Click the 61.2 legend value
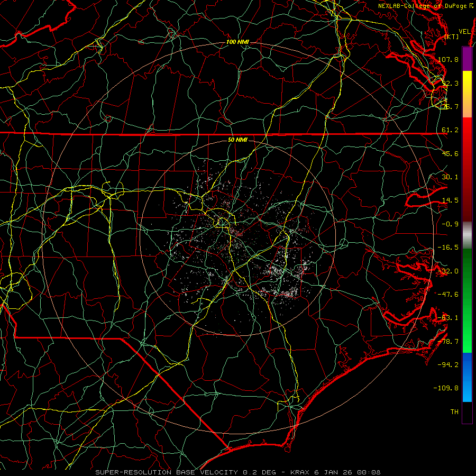 pos(450,130)
